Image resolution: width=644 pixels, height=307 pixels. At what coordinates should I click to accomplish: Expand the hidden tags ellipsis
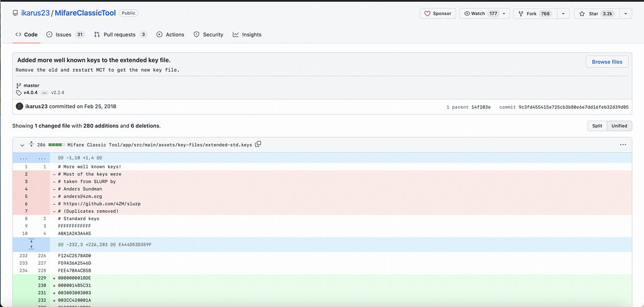click(x=45, y=93)
